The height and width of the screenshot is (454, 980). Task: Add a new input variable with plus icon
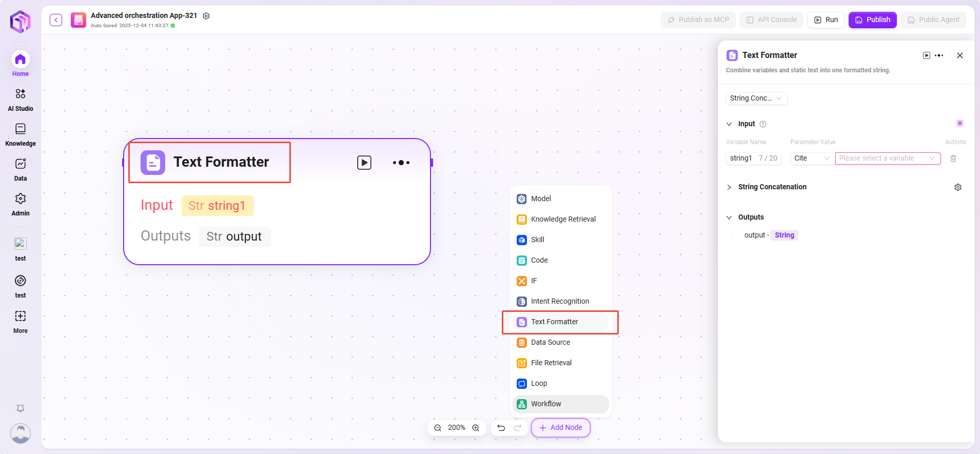click(x=959, y=123)
